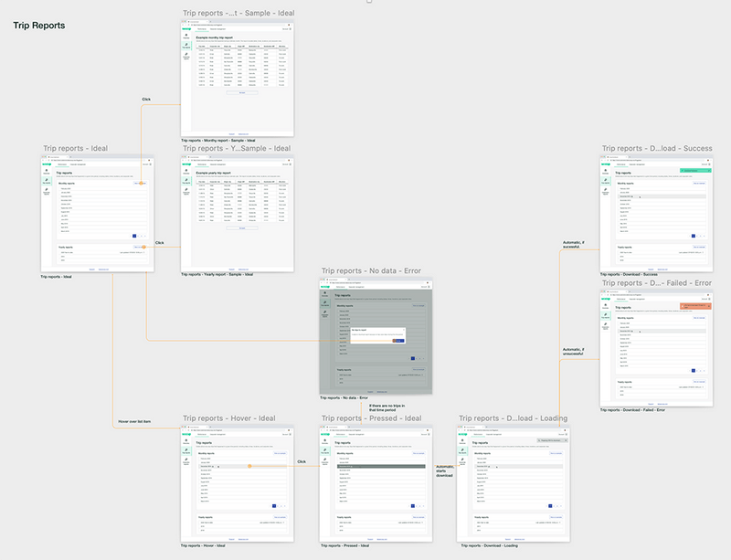731x560 pixels.
Task: Select the dark pressed list row in Pressed Ideal frame
Action: pos(381,466)
